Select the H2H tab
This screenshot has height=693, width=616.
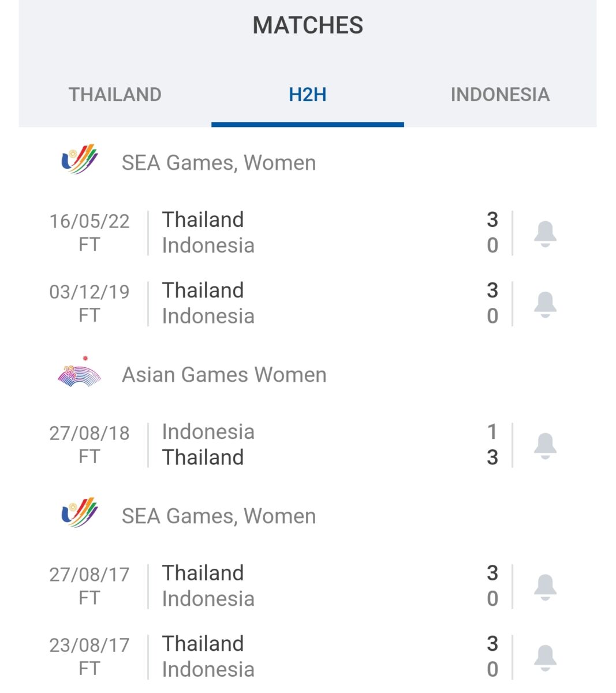tap(307, 95)
